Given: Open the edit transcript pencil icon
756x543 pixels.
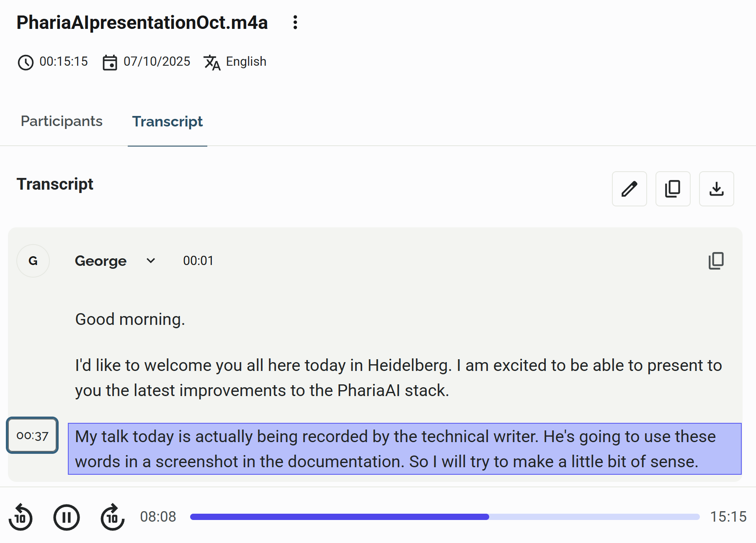Looking at the screenshot, I should (x=629, y=189).
